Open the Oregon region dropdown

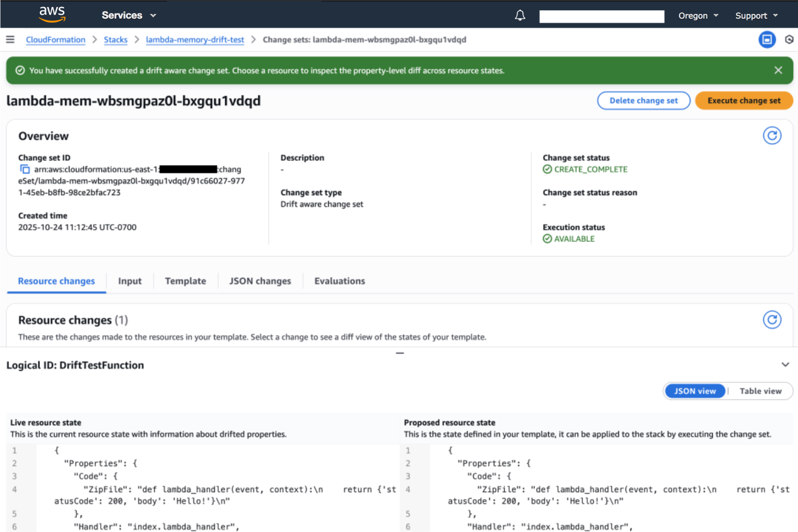[x=698, y=16]
